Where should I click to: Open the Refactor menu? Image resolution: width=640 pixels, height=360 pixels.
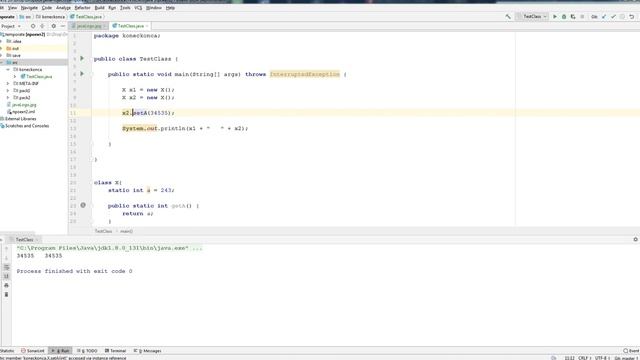[x=82, y=8]
